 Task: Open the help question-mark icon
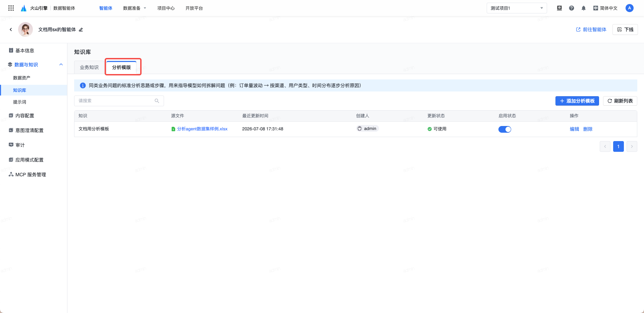pyautogui.click(x=572, y=8)
